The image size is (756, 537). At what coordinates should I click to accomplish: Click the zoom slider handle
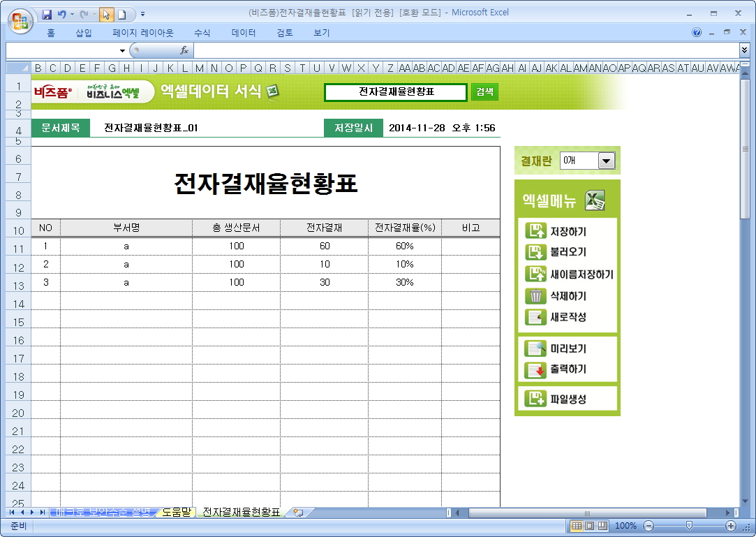(x=689, y=526)
